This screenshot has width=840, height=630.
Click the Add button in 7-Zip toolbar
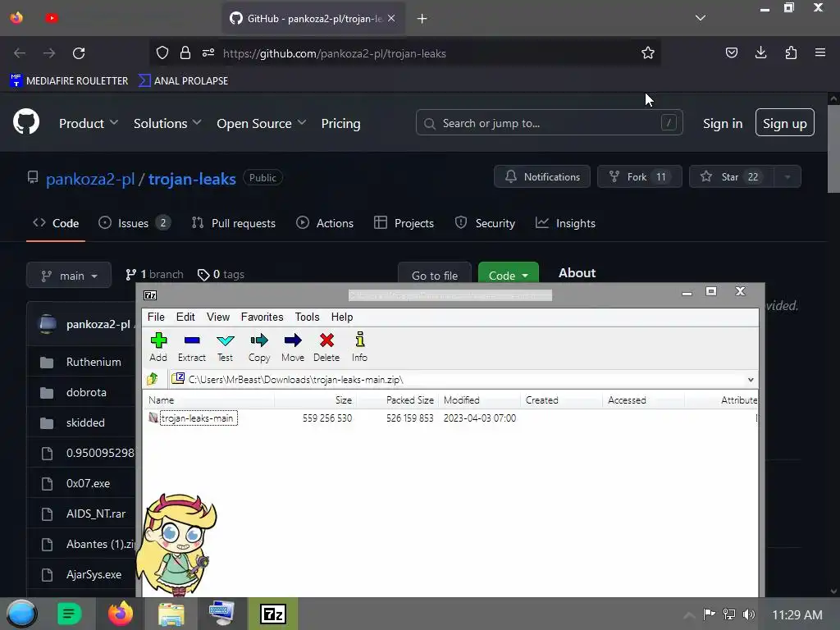[158, 347]
